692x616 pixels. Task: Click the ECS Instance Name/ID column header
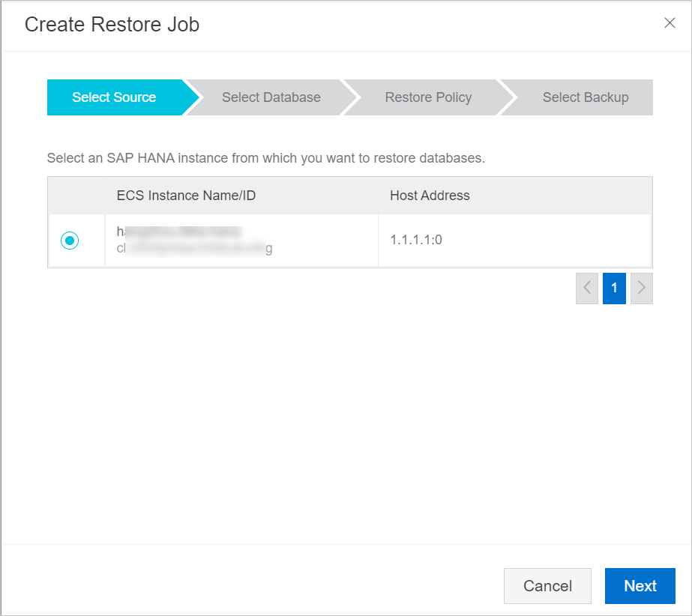click(x=186, y=196)
